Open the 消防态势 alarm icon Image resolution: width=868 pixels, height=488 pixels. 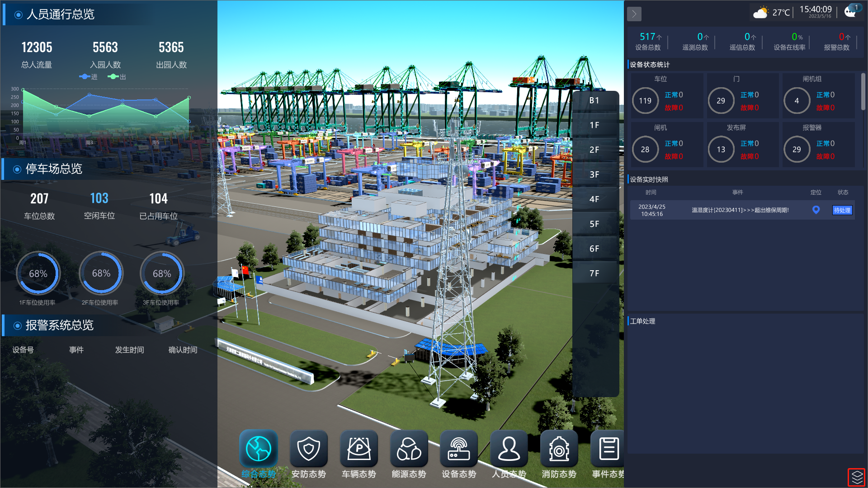tap(559, 449)
